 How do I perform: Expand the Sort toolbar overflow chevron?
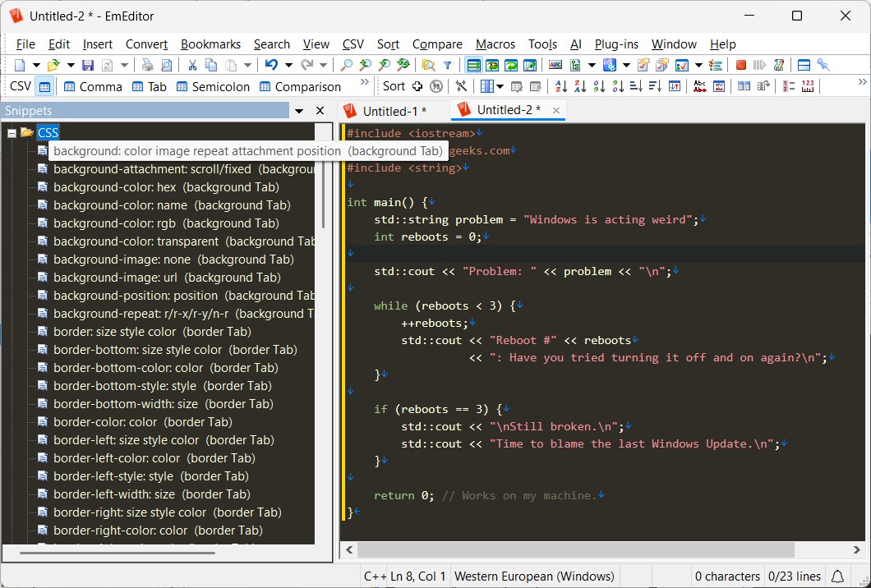coord(862,82)
